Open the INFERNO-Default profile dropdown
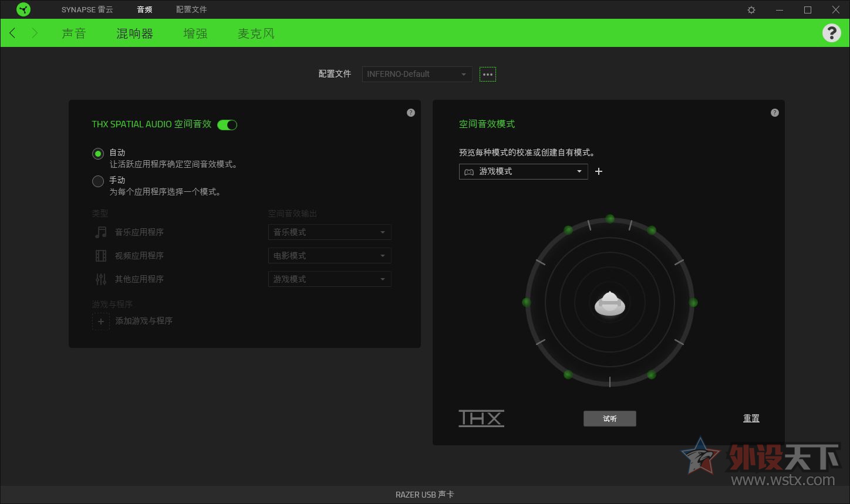850x504 pixels. pyautogui.click(x=417, y=74)
